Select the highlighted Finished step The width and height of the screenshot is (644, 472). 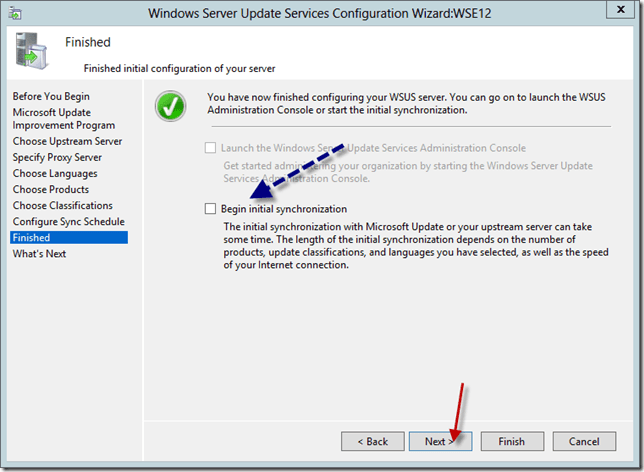tap(69, 237)
